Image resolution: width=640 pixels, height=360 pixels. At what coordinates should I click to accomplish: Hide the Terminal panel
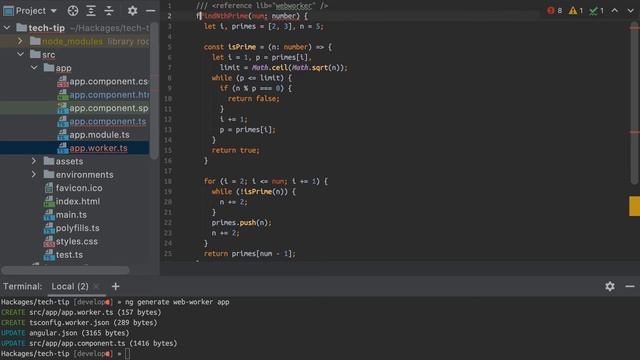click(x=630, y=287)
